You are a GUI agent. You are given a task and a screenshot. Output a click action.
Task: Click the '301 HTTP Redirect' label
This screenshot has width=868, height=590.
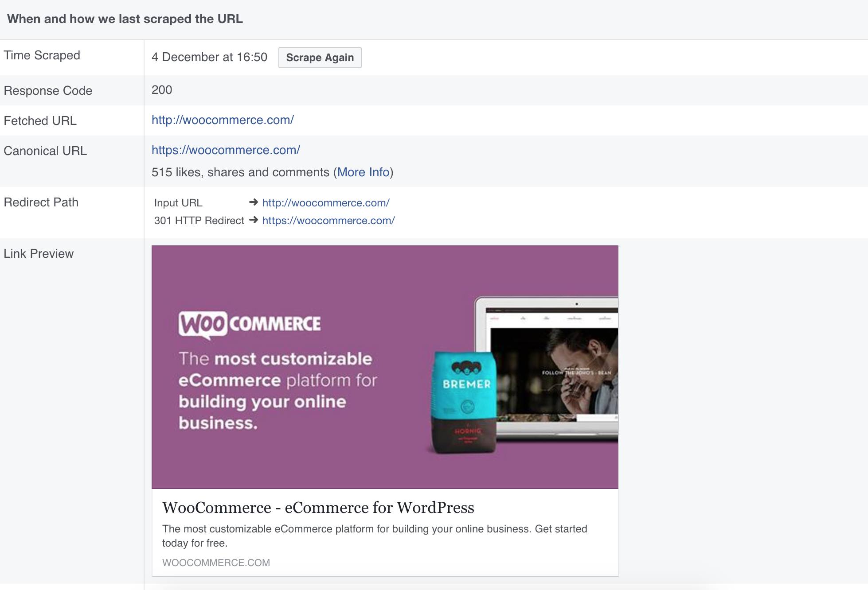pyautogui.click(x=199, y=221)
